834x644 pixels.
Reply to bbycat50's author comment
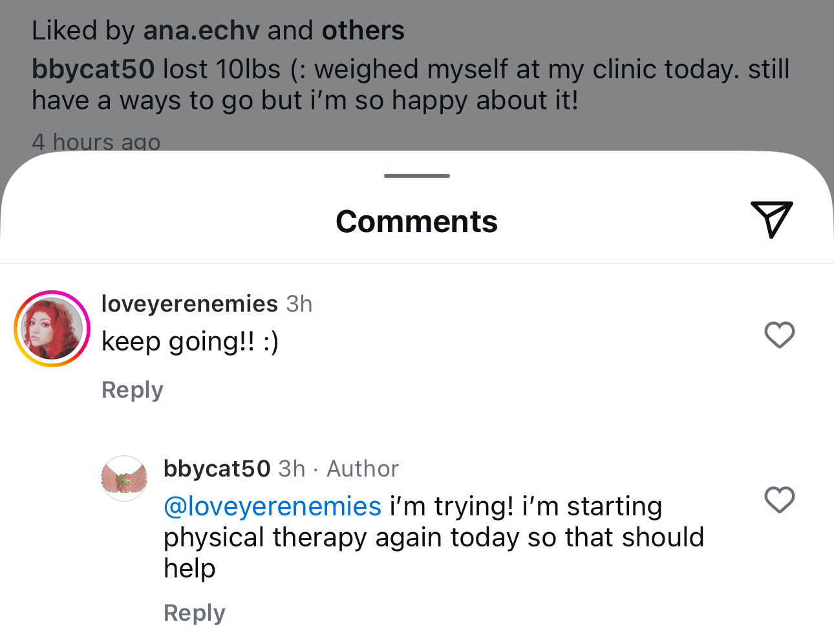(195, 613)
